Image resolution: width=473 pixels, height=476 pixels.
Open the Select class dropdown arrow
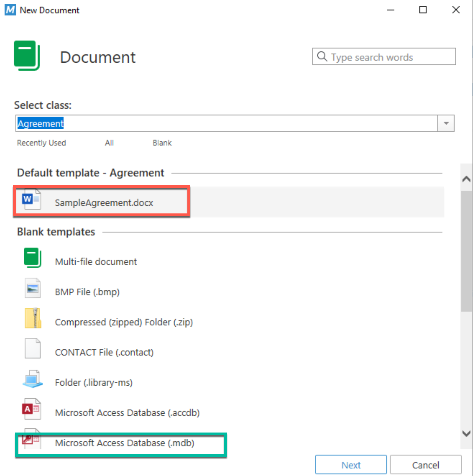click(446, 123)
